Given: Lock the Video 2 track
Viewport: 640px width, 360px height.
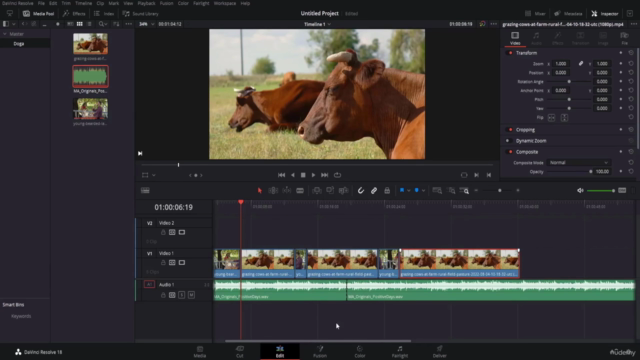Looking at the screenshot, I should pos(163,232).
